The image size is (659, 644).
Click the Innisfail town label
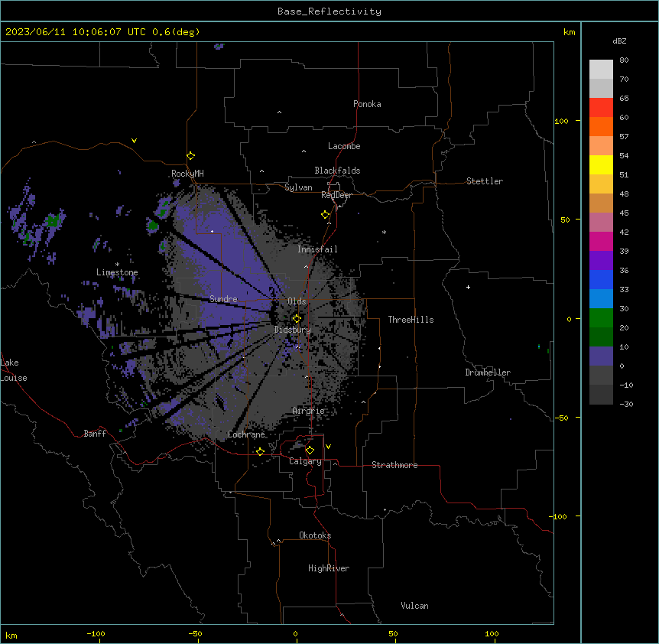[317, 249]
